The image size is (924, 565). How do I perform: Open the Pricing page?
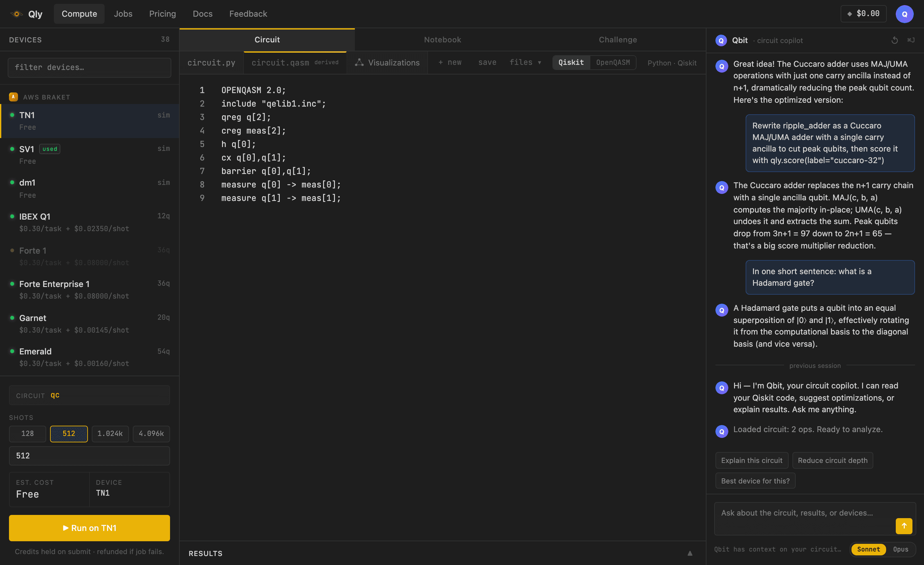click(162, 14)
